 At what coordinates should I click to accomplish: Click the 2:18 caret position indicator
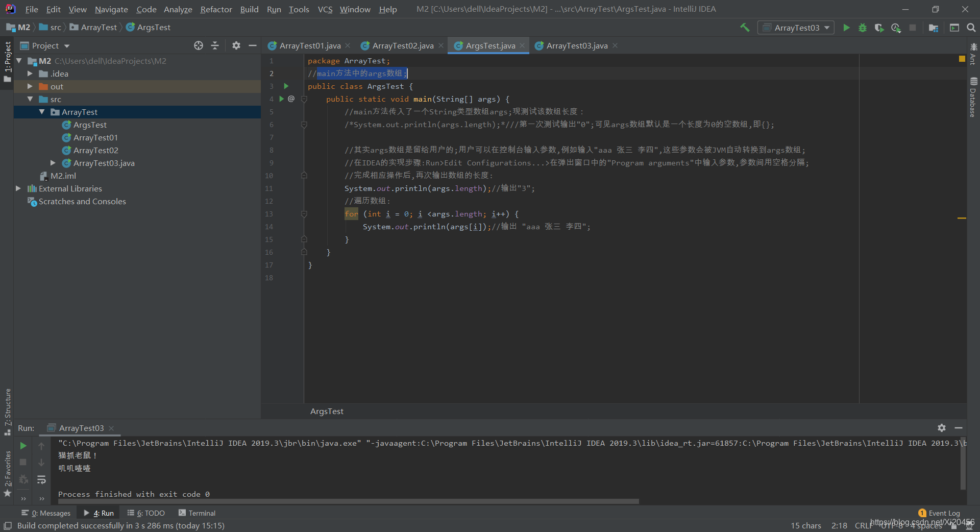839,525
